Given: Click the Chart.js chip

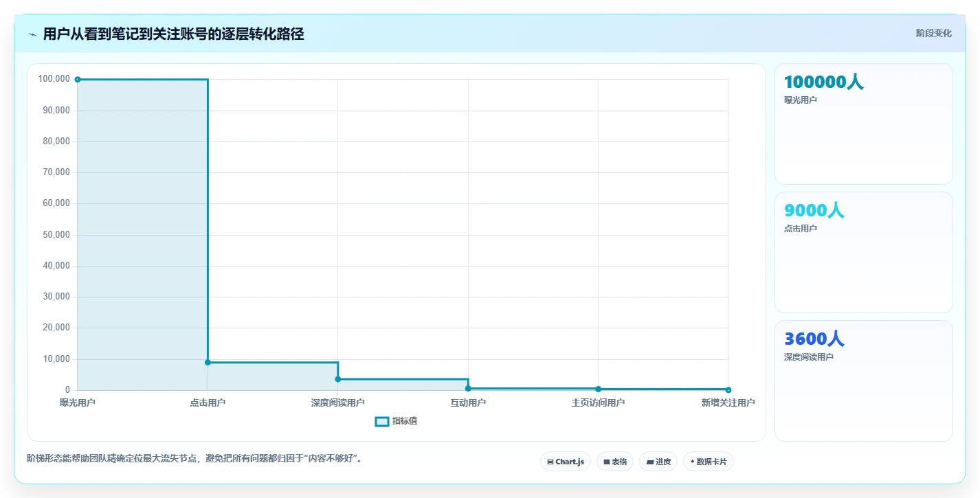Looking at the screenshot, I should click(566, 462).
